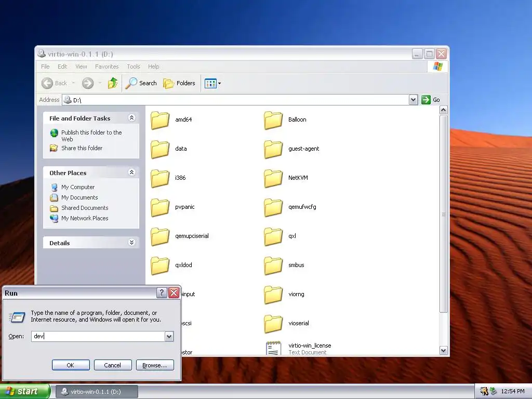
Task: Select the qemupciserial folder icon
Action: coord(160,237)
